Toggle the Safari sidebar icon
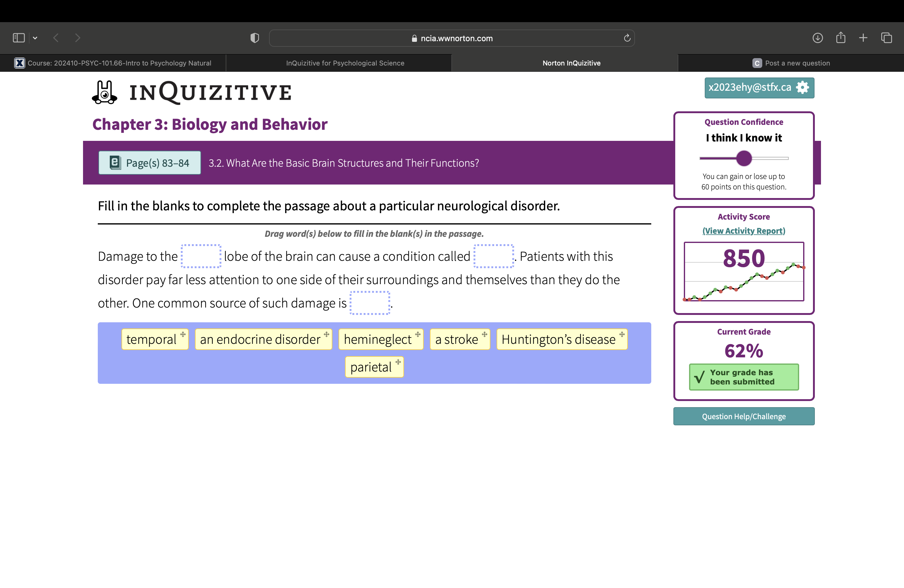The width and height of the screenshot is (904, 588). (19, 38)
